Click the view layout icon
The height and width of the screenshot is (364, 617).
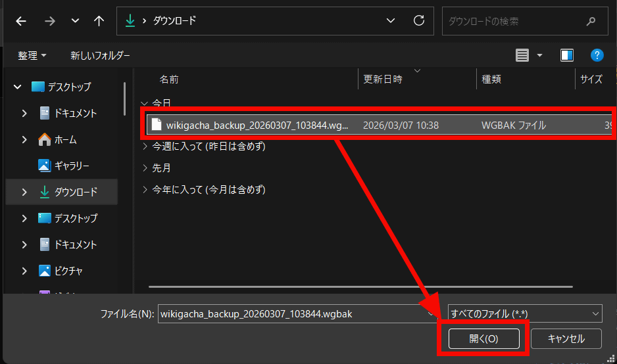click(x=522, y=55)
